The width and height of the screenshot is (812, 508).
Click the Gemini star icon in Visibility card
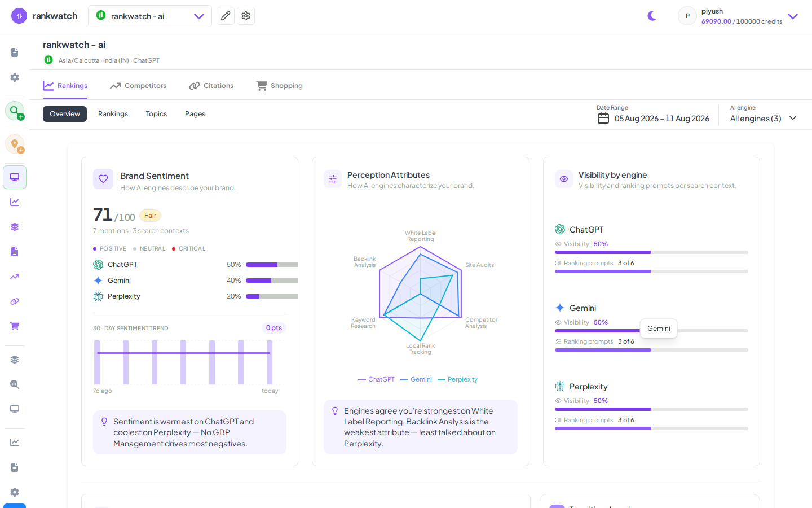point(560,308)
